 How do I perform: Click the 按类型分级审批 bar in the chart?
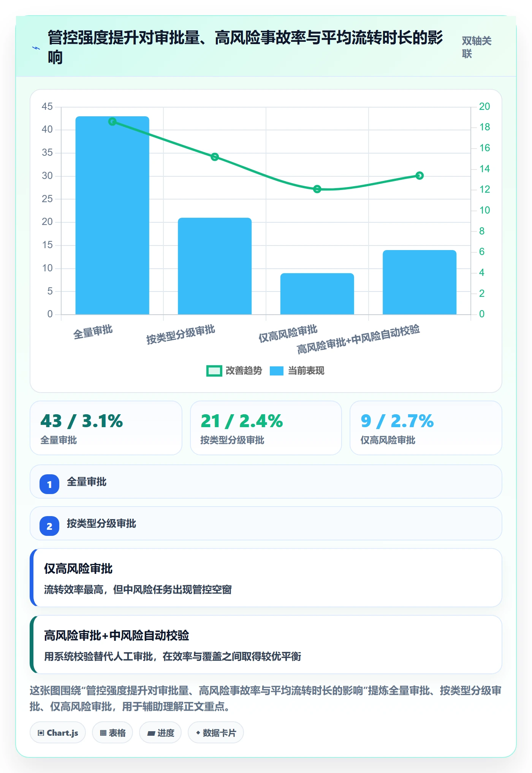(x=215, y=266)
